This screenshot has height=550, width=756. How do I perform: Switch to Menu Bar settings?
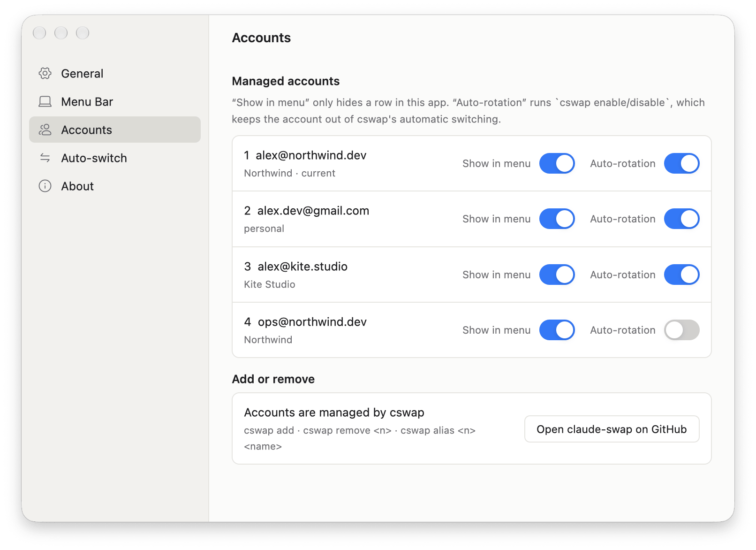[x=115, y=101]
